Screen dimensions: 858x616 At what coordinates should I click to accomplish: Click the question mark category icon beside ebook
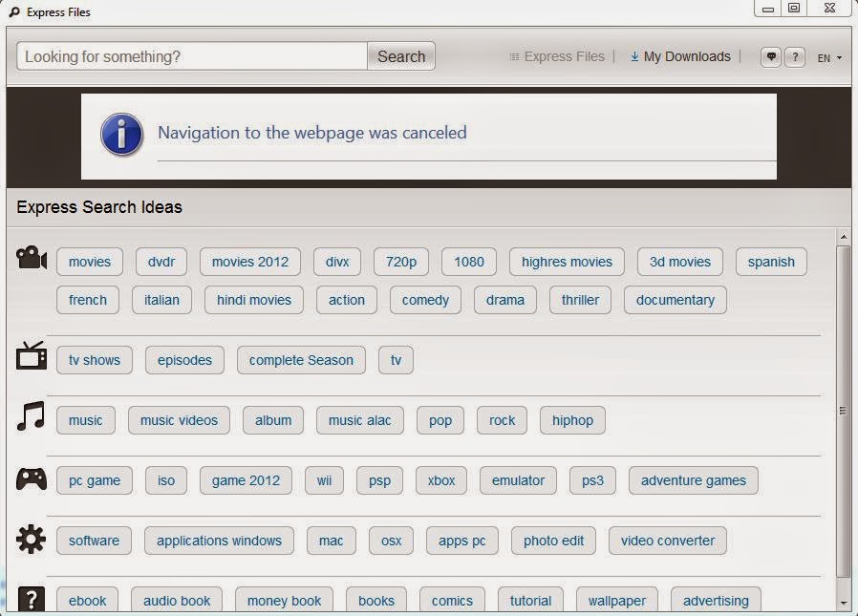(x=31, y=599)
